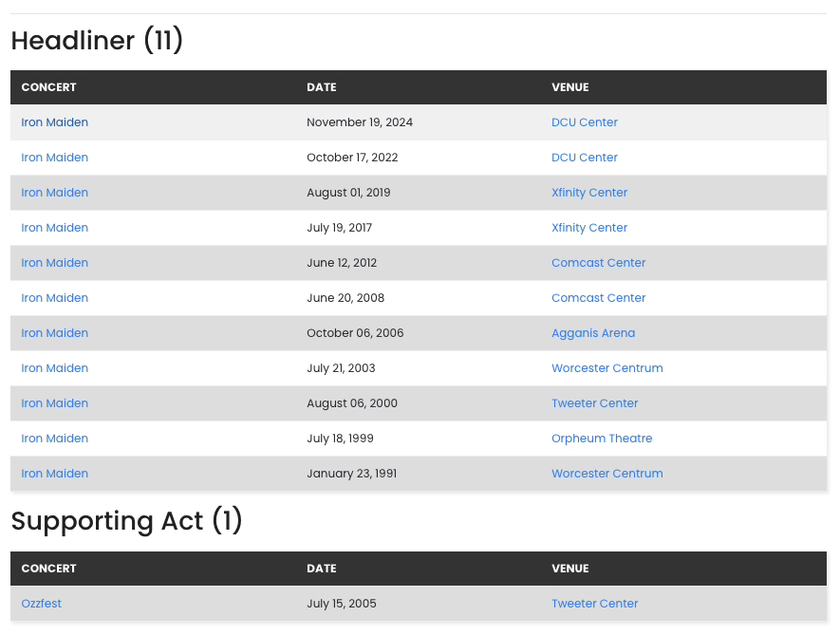840x635 pixels.
Task: Click the date October 17, 2022
Action: point(352,158)
